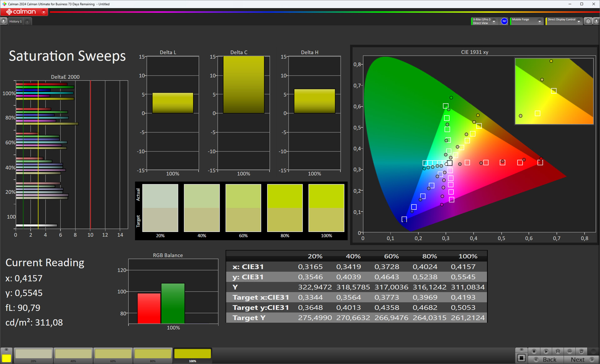This screenshot has height=364, width=600.
Task: Click the Back navigation button
Action: (x=546, y=360)
